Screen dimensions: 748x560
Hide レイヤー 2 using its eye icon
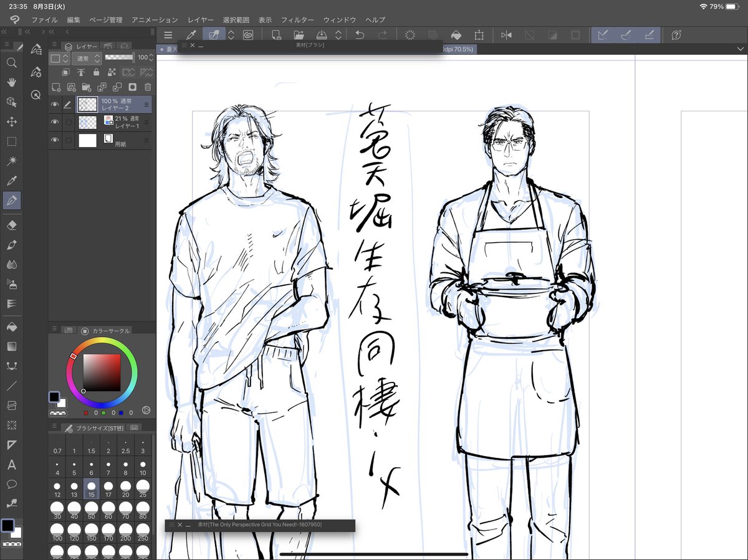click(55, 104)
